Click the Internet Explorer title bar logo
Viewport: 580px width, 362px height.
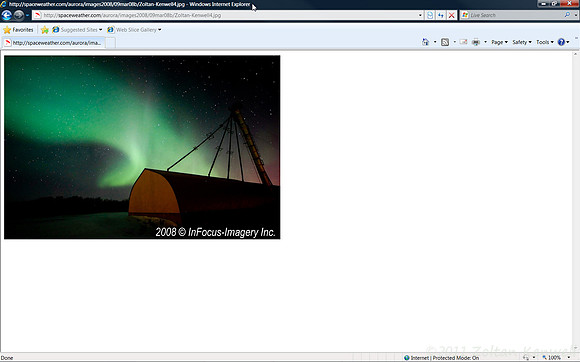pyautogui.click(x=3, y=4)
